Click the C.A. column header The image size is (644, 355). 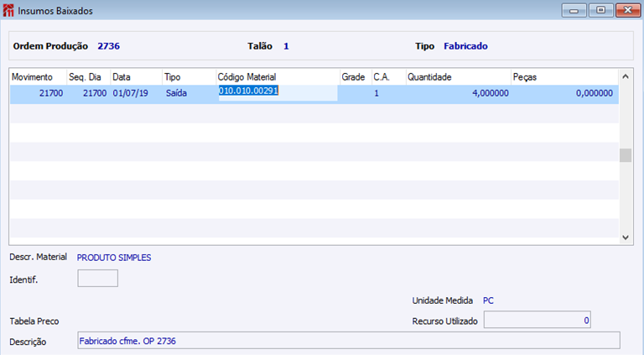coord(388,77)
